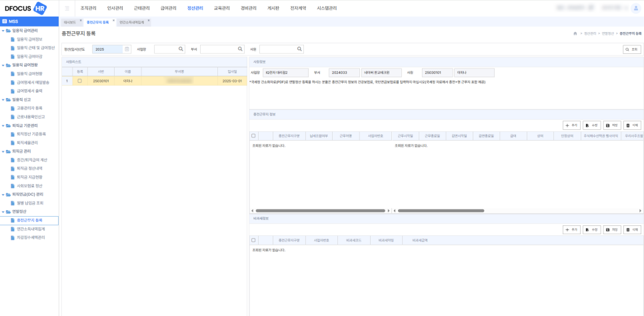Select the employee row with 사번 25030101
Viewport: 644px width, 316px height.
click(x=154, y=81)
